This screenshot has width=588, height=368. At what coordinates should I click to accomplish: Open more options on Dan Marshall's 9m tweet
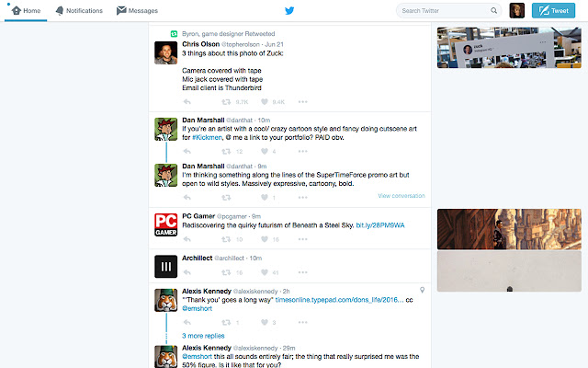pos(303,198)
